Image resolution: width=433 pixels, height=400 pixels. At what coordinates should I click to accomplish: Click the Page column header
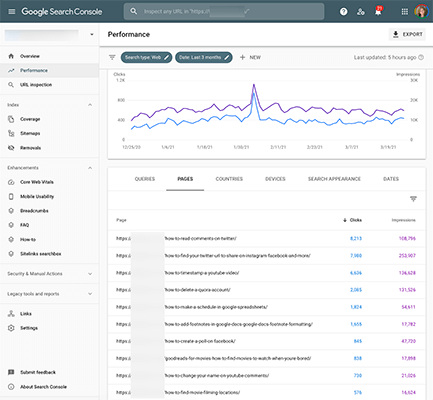click(x=121, y=220)
